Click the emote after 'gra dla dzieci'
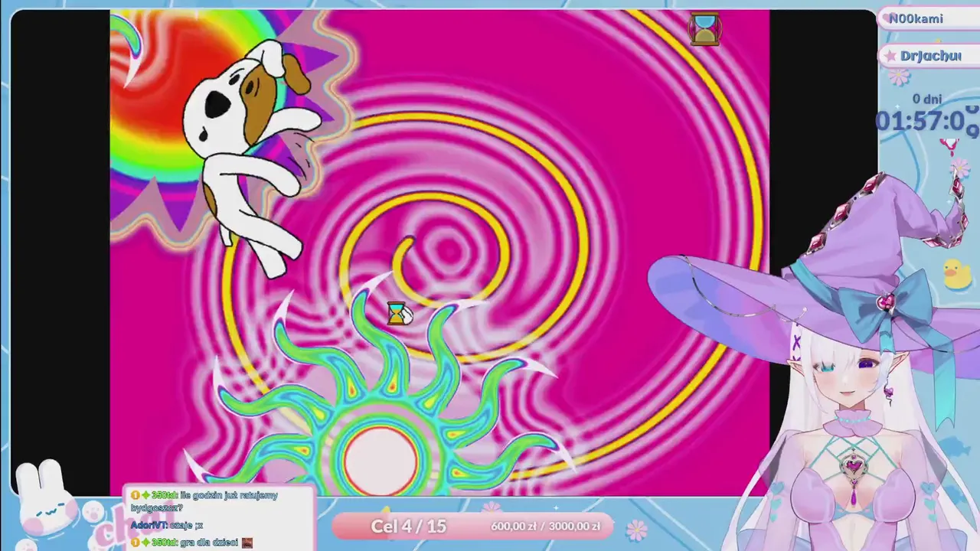980x551 pixels. pos(247,543)
